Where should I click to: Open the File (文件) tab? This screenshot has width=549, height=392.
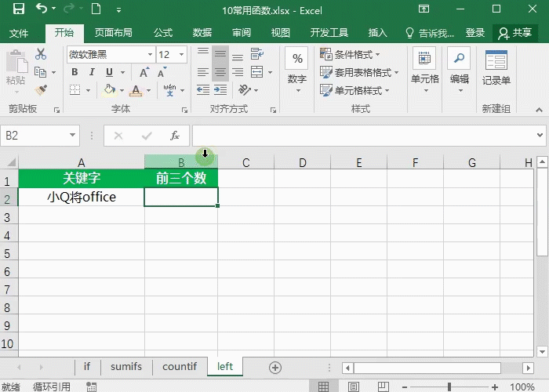tap(19, 33)
